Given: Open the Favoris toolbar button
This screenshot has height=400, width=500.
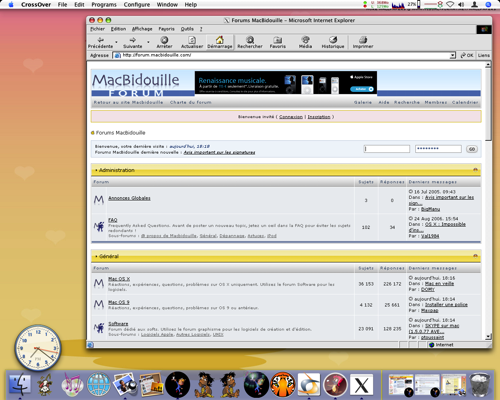Looking at the screenshot, I should coord(278,42).
